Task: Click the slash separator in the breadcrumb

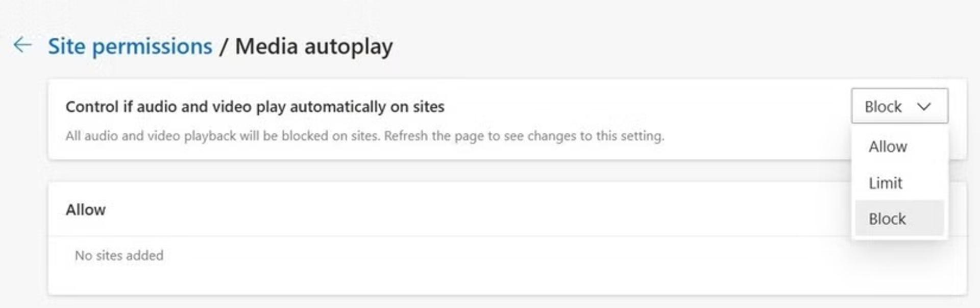Action: [x=224, y=46]
